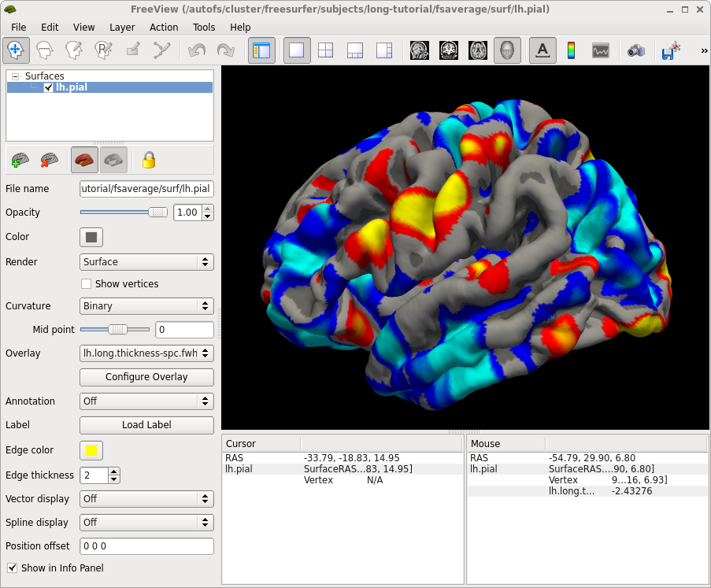Toggle the rainbow color bar icon

[x=571, y=50]
